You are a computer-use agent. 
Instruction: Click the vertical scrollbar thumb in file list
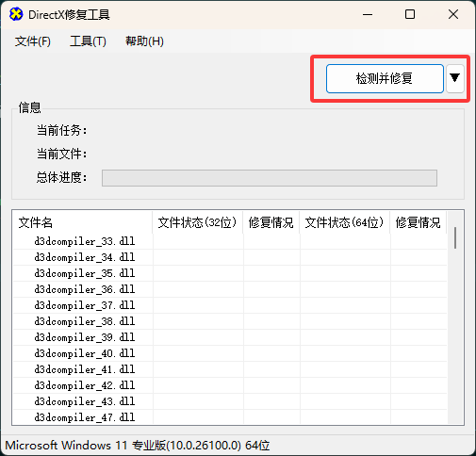tap(455, 237)
